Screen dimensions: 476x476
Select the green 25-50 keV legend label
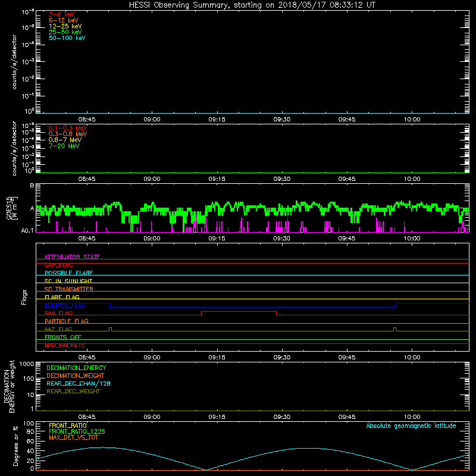[65, 32]
